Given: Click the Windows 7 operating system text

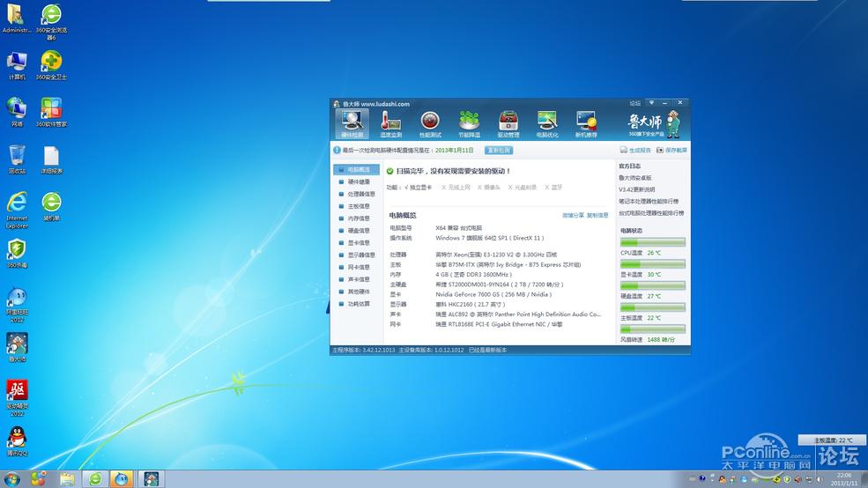Looking at the screenshot, I should [489, 238].
